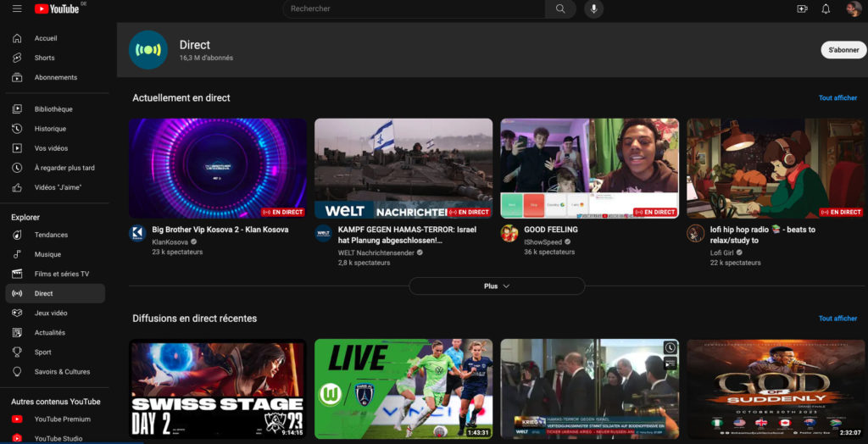Click the Shorts icon in sidebar
Image resolution: width=868 pixels, height=444 pixels.
click(17, 58)
